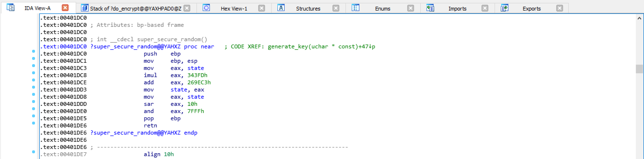This screenshot has height=159, width=644.
Task: Click the state operand at 00401DC3
Action: [196, 68]
